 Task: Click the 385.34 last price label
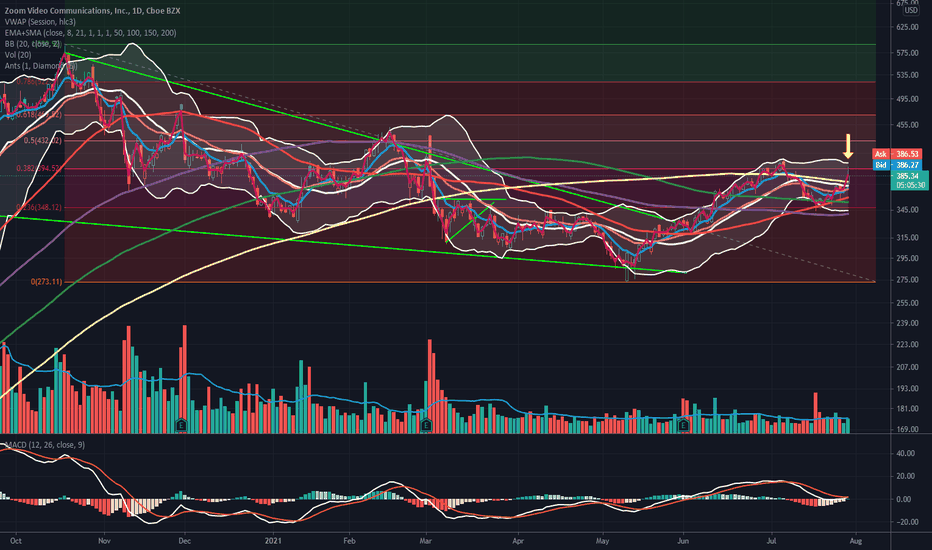pyautogui.click(x=909, y=181)
